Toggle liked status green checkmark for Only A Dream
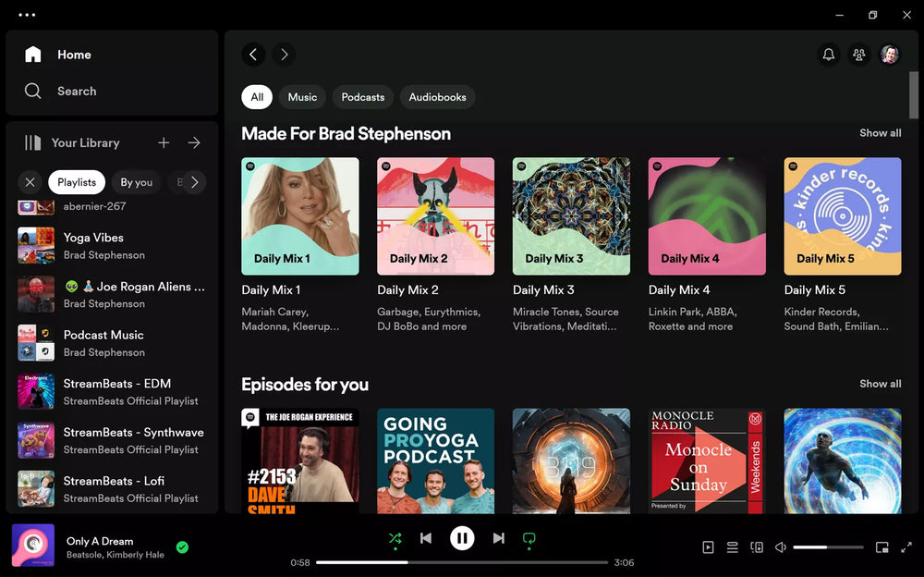This screenshot has height=577, width=924. click(182, 547)
